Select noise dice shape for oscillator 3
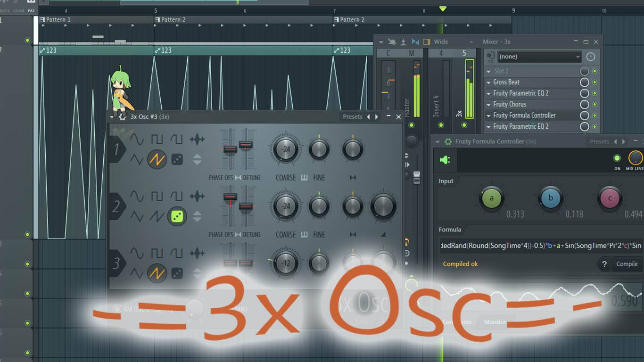Viewport: 644px width, 362px height. coord(177,273)
